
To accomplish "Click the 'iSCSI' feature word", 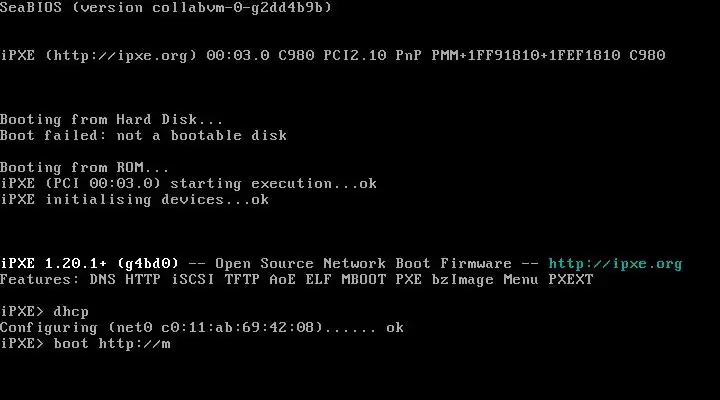I will pyautogui.click(x=193, y=280).
